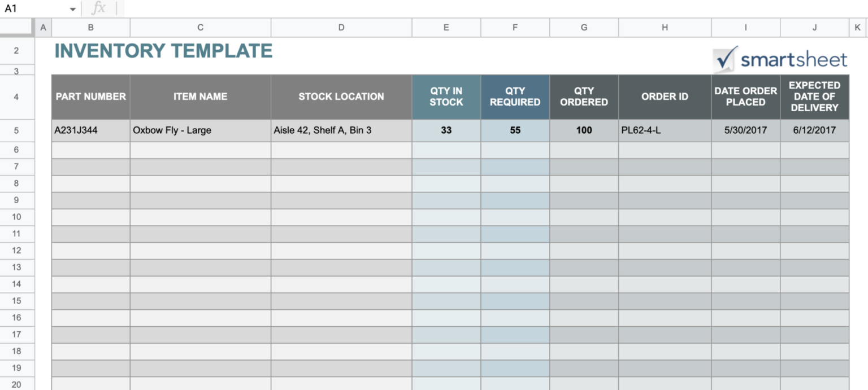Select the PART NUMBER header cell
868x390 pixels.
(x=90, y=97)
